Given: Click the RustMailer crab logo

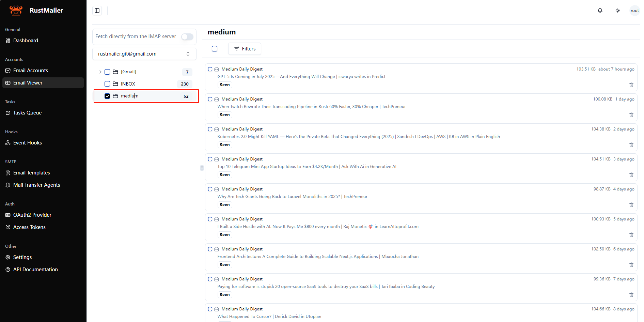Looking at the screenshot, I should tap(16, 10).
